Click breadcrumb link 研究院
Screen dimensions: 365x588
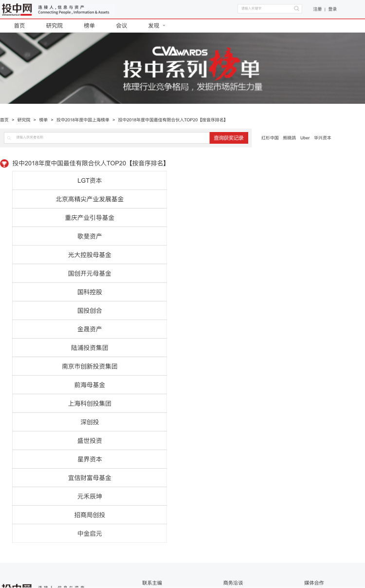[x=24, y=120]
